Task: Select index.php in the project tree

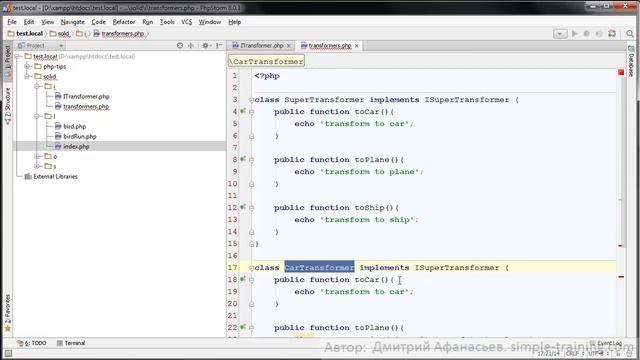Action: click(x=76, y=147)
